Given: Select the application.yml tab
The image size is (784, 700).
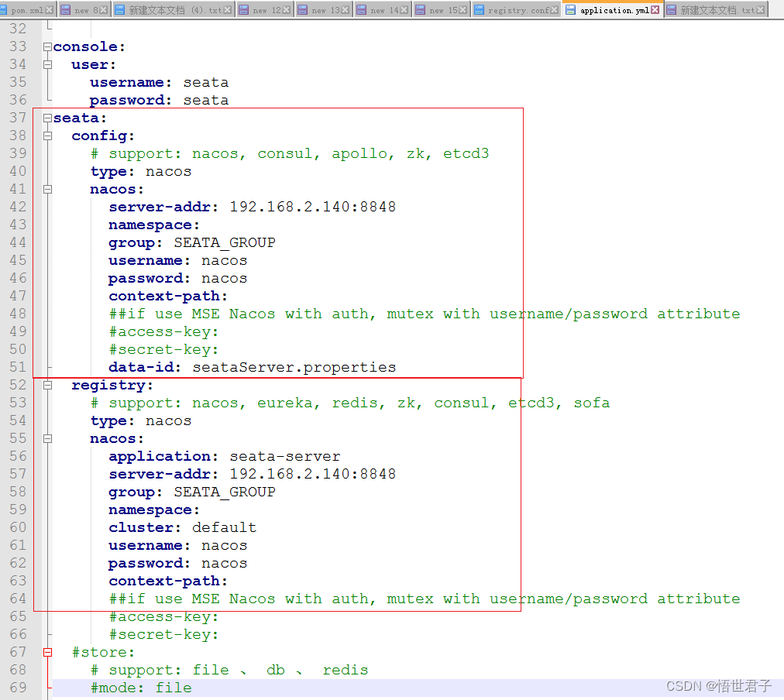Looking at the screenshot, I should point(613,10).
